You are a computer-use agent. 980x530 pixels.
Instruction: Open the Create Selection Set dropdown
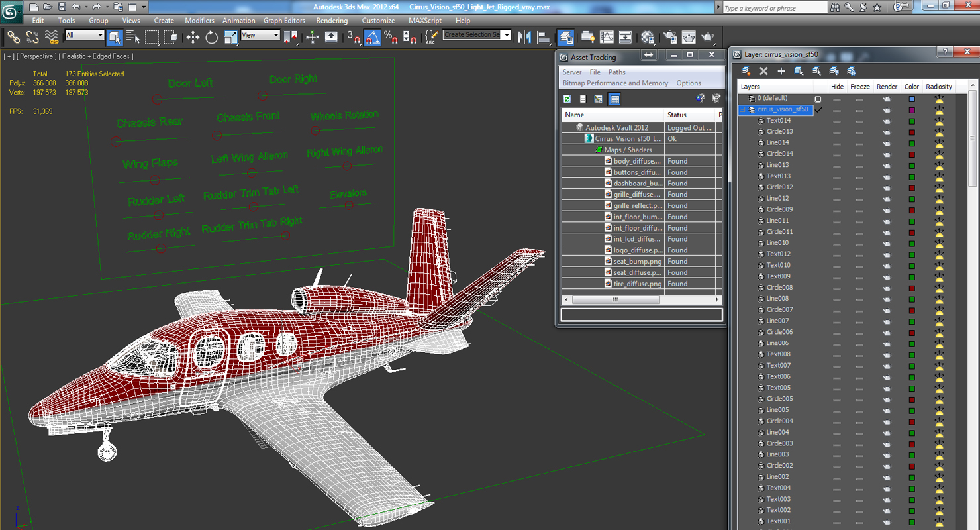pos(477,35)
